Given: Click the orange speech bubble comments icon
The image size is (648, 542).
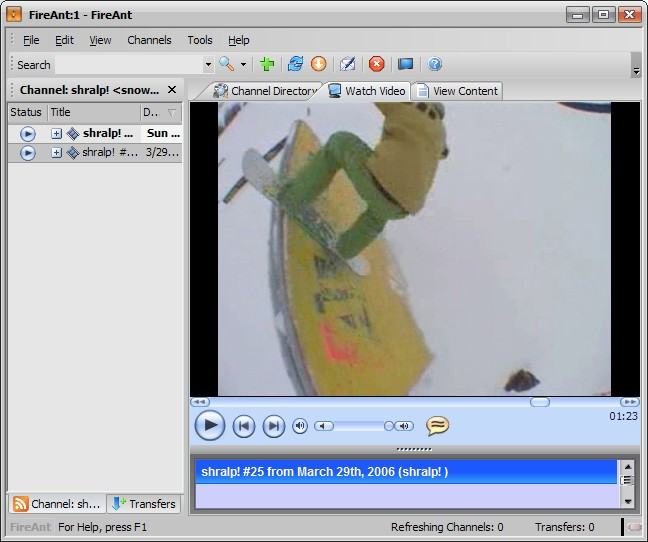Looking at the screenshot, I should tap(437, 426).
